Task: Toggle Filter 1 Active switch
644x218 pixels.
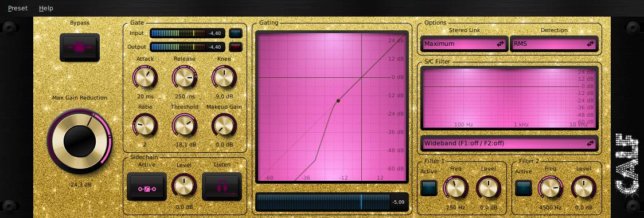Action: tap(429, 188)
